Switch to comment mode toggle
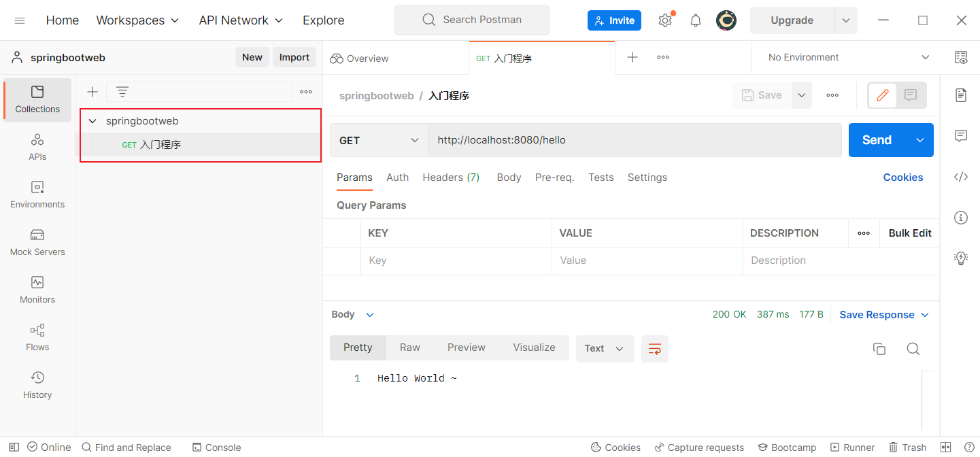Screen dimensions: 980x457 (911, 95)
